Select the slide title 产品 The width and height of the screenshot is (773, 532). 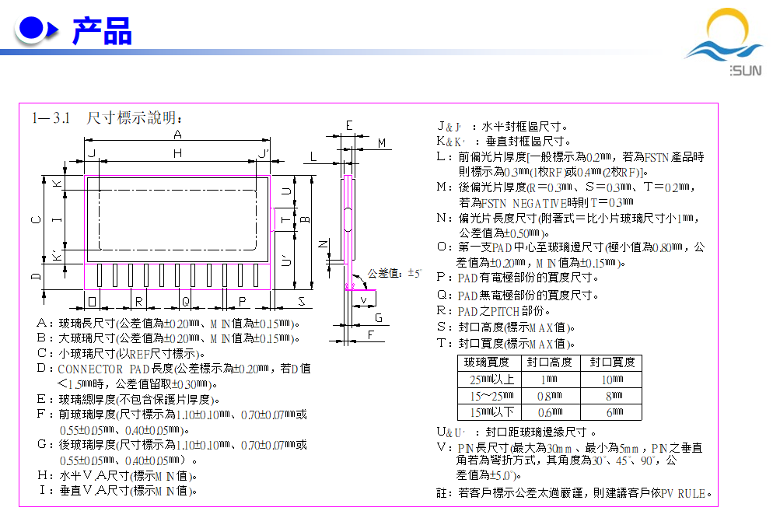(x=102, y=31)
